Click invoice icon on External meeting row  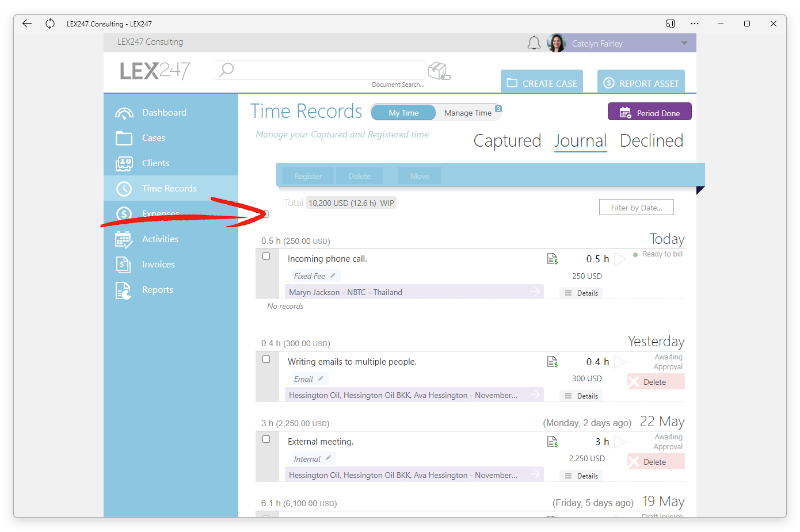tap(553, 442)
